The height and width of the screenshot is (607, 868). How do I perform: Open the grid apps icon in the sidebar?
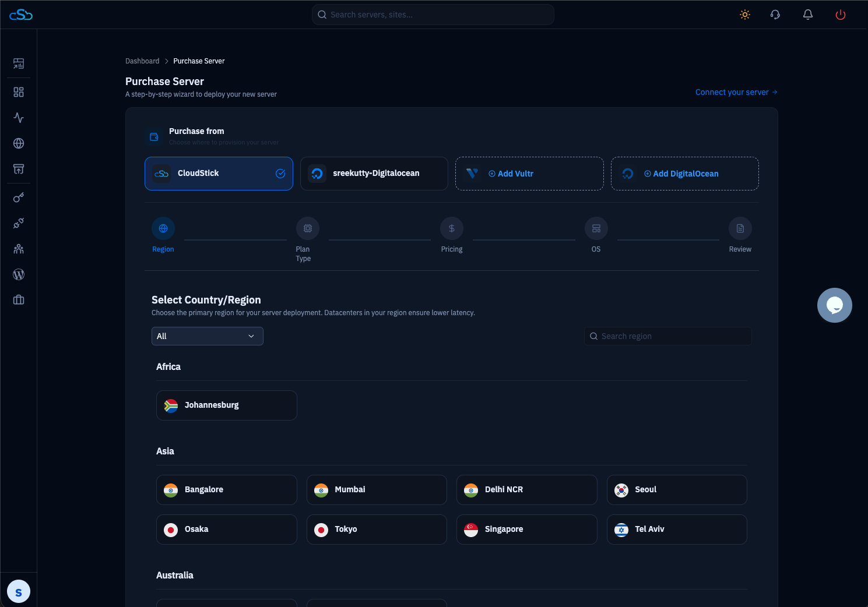(x=19, y=92)
